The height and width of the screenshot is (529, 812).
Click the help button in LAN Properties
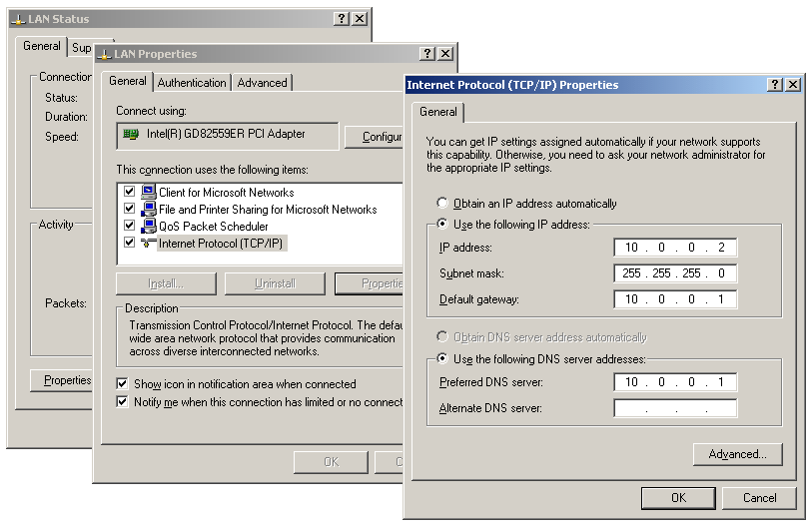(x=426, y=53)
